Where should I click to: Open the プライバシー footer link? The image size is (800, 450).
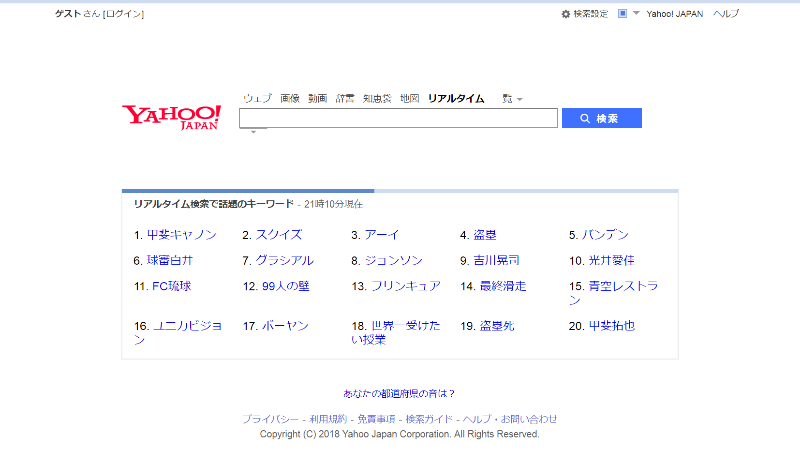(270, 419)
